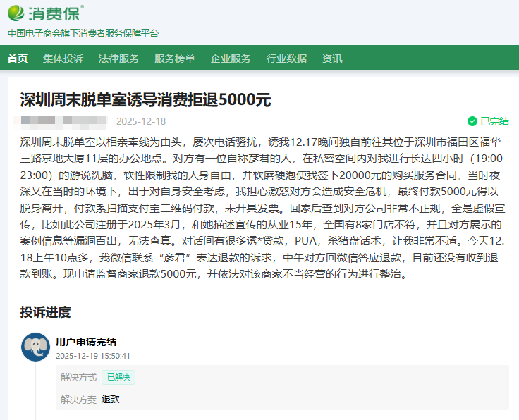
Task: Select the 用户申请完结 progress entry
Action: [x=86, y=342]
